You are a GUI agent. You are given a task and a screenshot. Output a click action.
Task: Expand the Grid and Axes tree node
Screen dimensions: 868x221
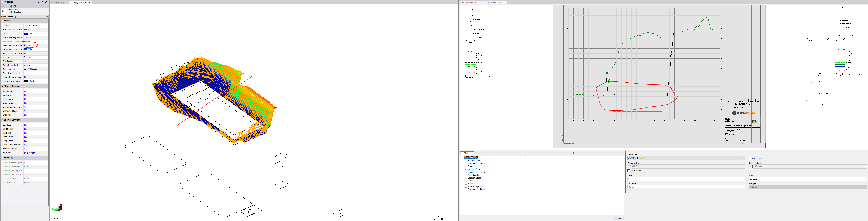466,169
